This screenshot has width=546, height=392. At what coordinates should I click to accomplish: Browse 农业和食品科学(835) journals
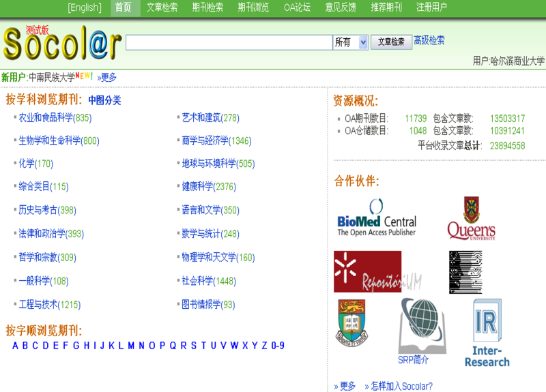pyautogui.click(x=55, y=118)
